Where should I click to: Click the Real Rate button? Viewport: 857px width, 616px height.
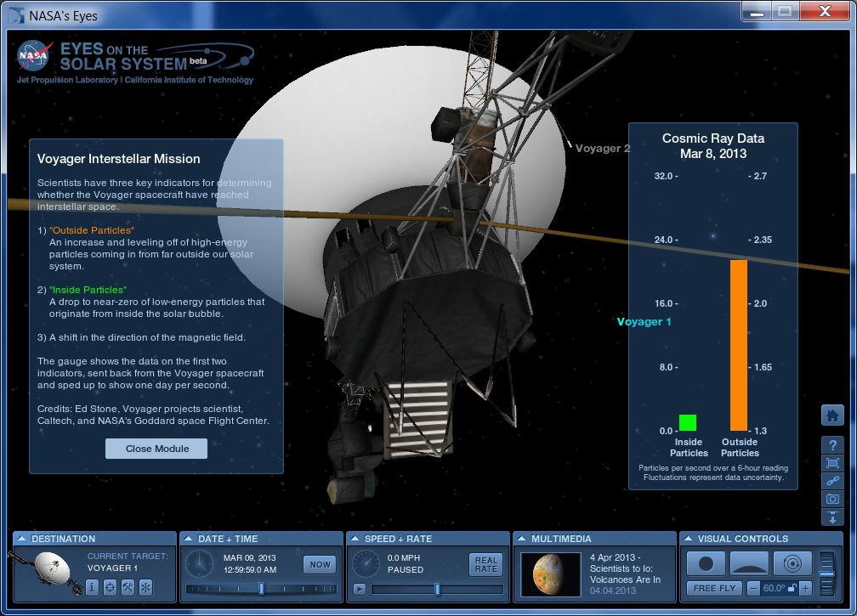click(x=486, y=564)
